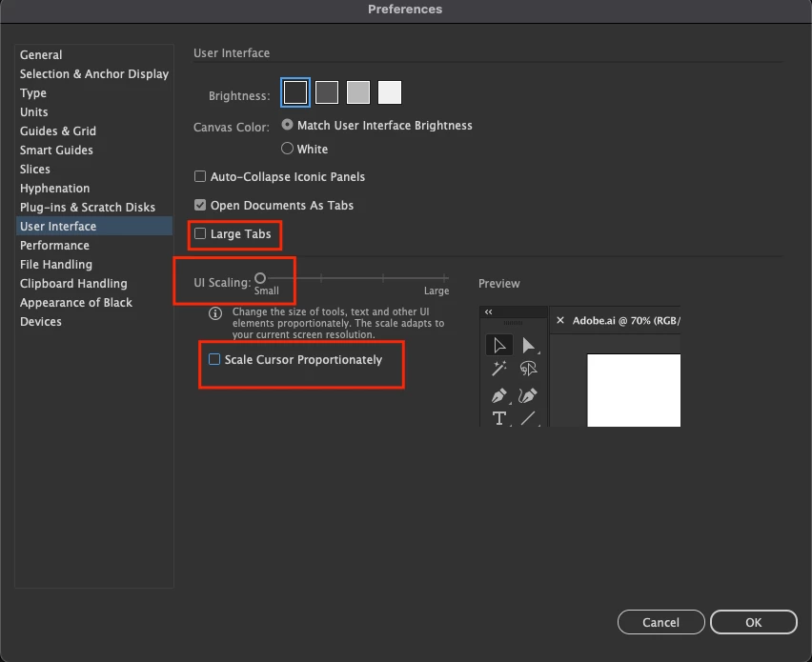
Task: Select Match User Interface Brightness radio
Action: pos(287,125)
